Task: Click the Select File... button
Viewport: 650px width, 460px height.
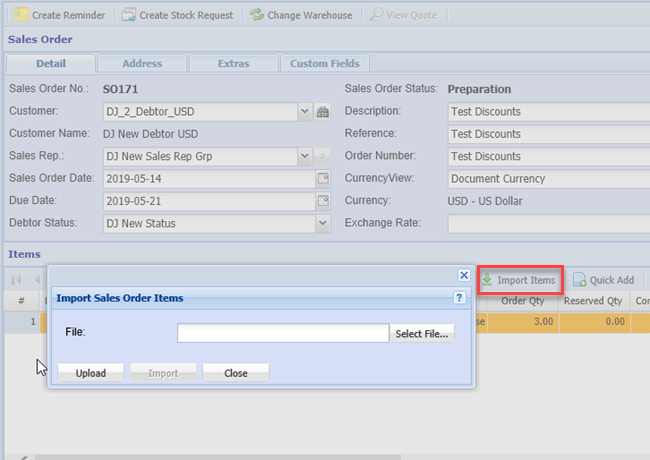Action: coord(422,334)
